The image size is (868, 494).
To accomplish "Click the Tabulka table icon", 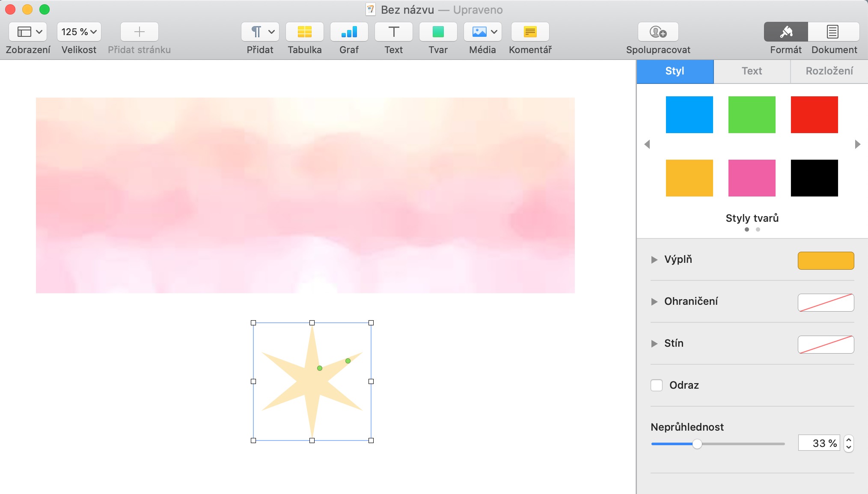I will click(x=304, y=32).
